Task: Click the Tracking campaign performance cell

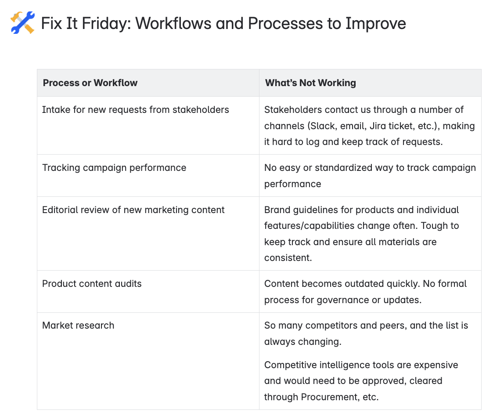Action: click(x=148, y=176)
